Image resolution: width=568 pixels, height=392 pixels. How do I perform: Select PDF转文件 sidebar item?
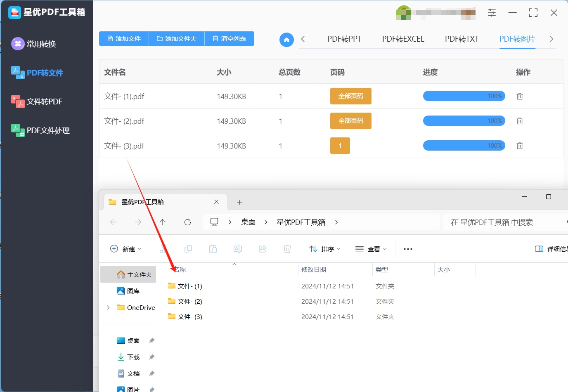pyautogui.click(x=37, y=73)
